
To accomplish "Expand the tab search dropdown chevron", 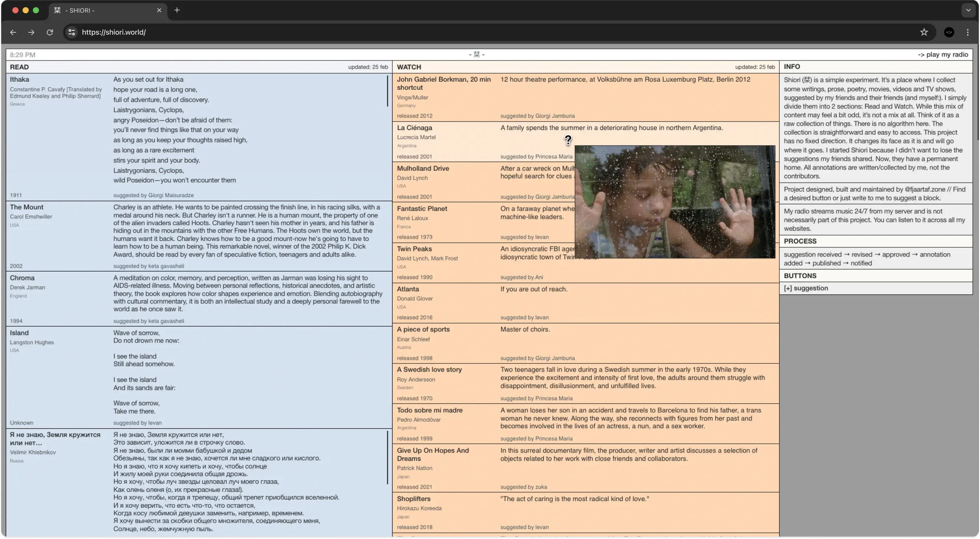I will 968,10.
